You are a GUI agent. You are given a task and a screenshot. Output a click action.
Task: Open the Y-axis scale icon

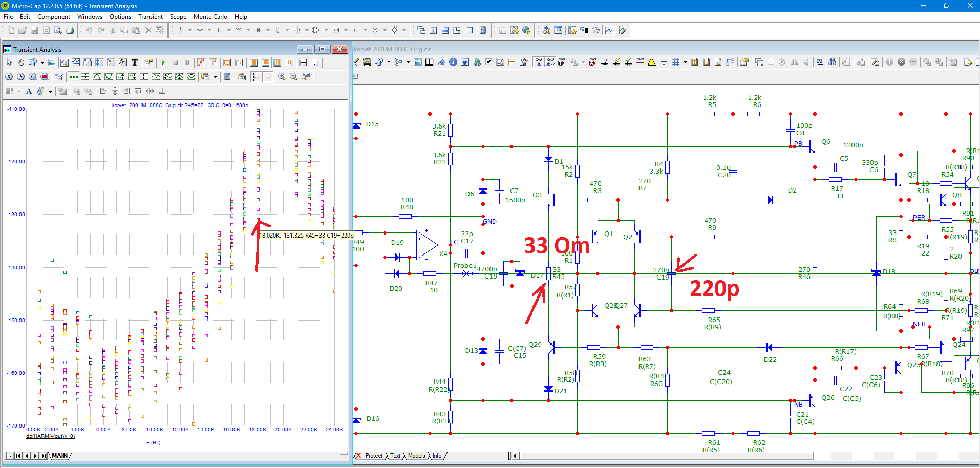[x=20, y=76]
